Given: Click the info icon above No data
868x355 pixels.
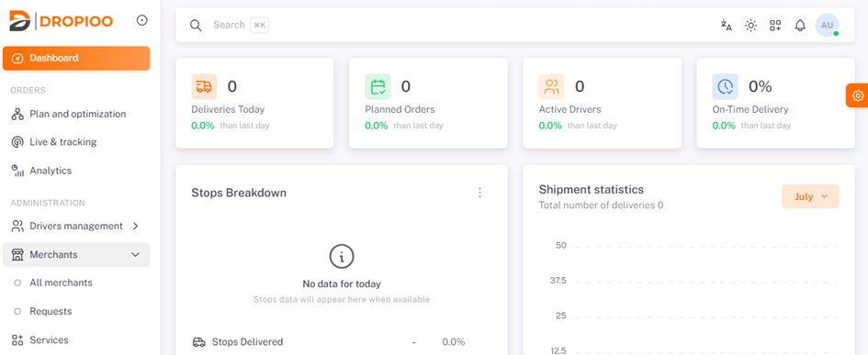Looking at the screenshot, I should point(342,256).
